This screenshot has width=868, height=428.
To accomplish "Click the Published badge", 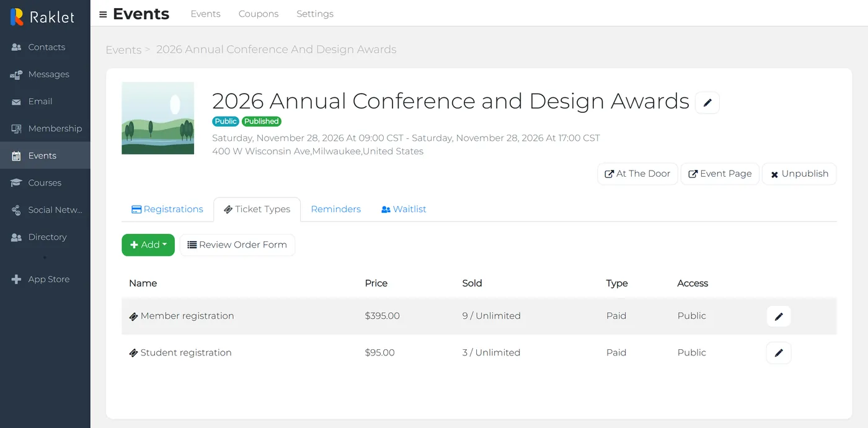I will tap(262, 122).
